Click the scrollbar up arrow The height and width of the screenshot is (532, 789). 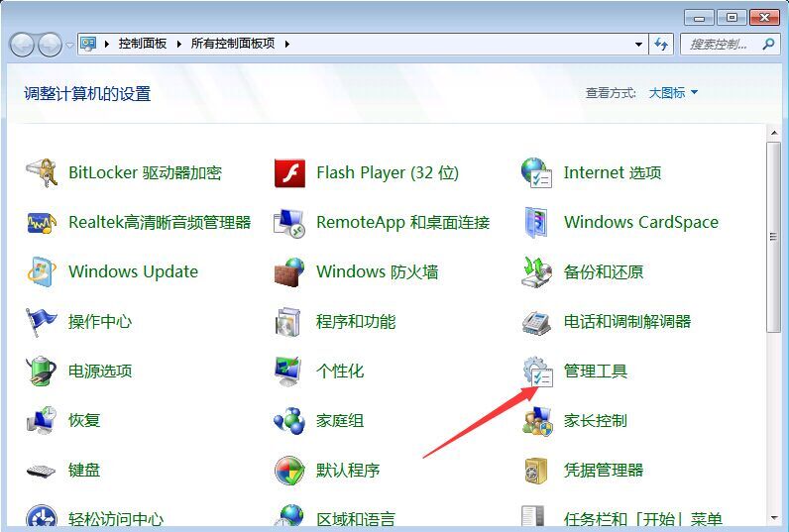coord(774,134)
